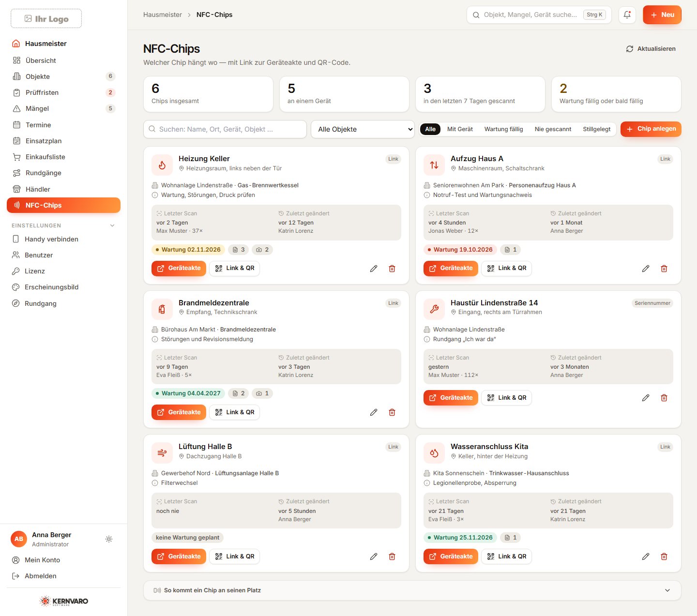The height and width of the screenshot is (616, 697).
Task: Open the notifications bell
Action: 627,15
